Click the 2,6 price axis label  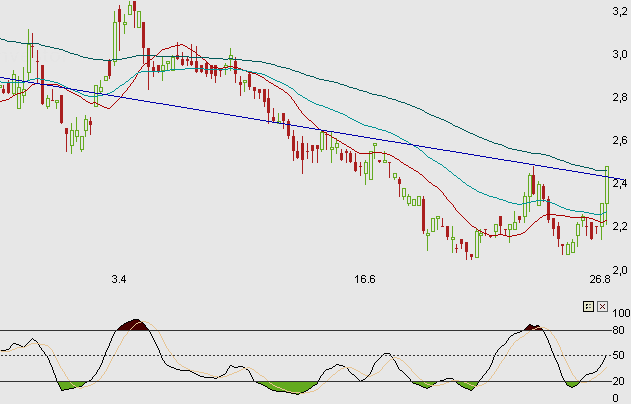click(619, 140)
